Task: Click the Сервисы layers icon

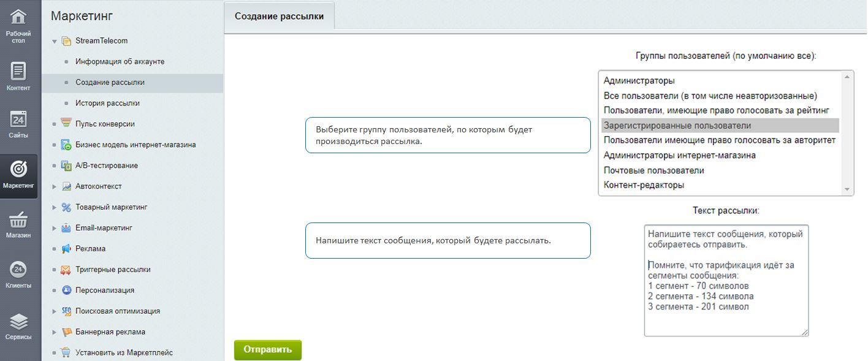Action: pyautogui.click(x=18, y=322)
